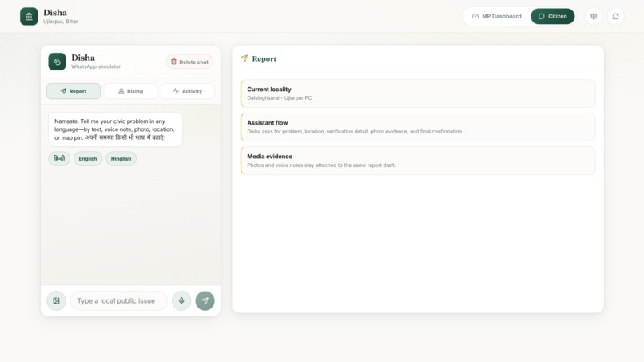
Task: Record a voice note with microphone icon
Action: 181,300
